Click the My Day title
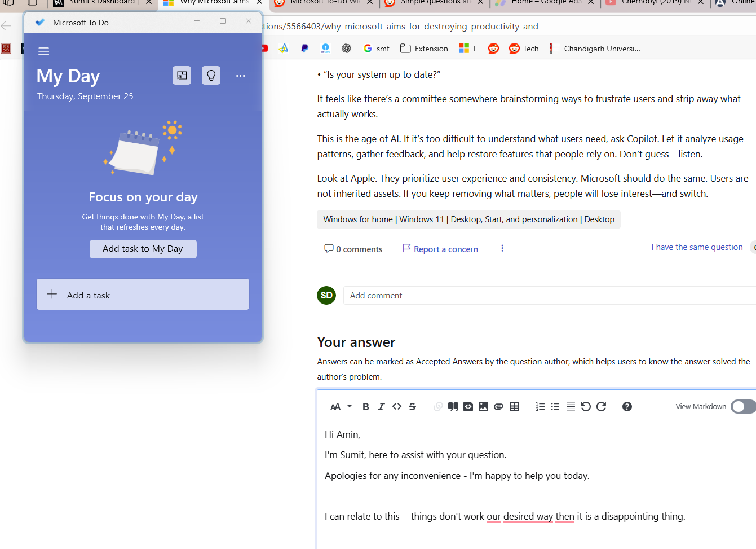Image resolution: width=756 pixels, height=549 pixels. pyautogui.click(x=68, y=76)
